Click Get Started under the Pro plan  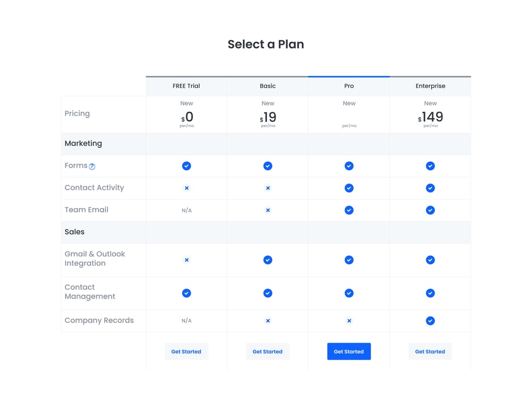[349, 351]
